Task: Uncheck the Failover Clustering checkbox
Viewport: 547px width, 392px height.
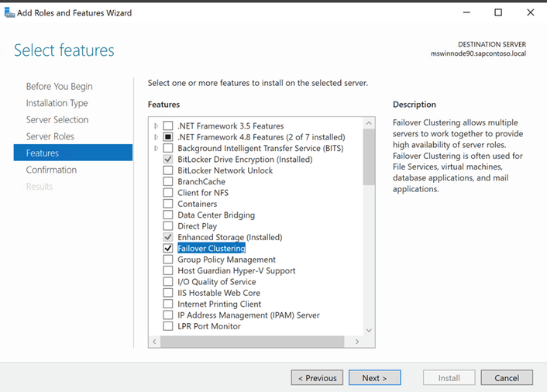Action: pyautogui.click(x=168, y=248)
